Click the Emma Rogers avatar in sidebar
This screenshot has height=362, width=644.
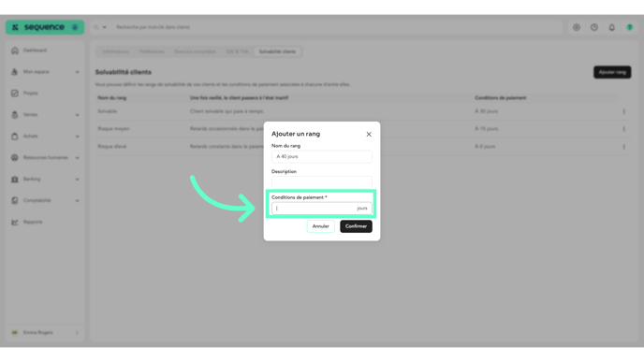tap(15, 333)
